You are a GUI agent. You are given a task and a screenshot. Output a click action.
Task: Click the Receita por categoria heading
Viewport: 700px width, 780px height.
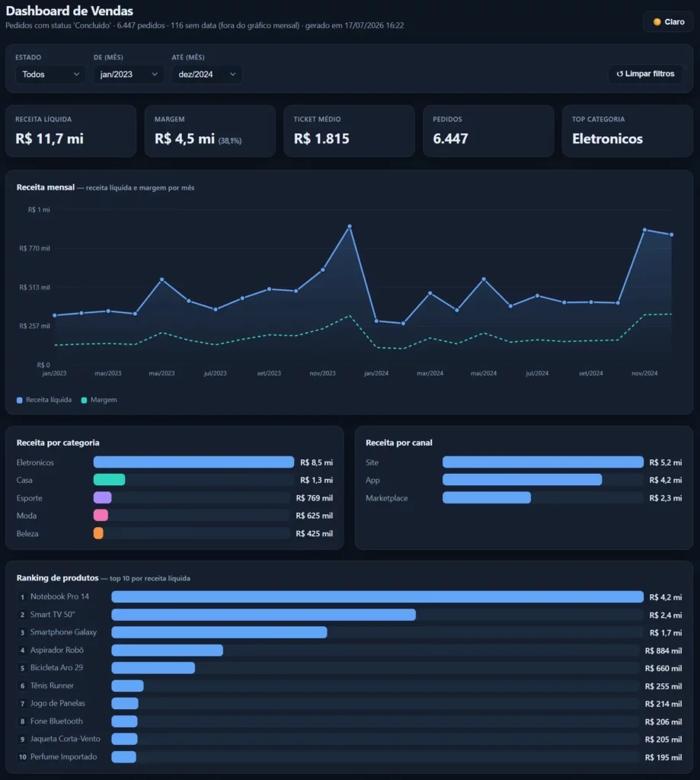point(58,443)
